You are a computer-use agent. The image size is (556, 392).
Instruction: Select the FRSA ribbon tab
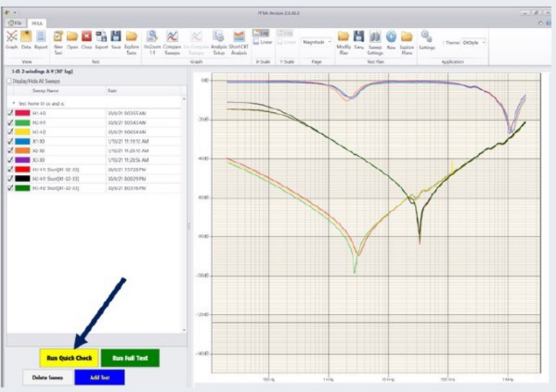point(37,23)
